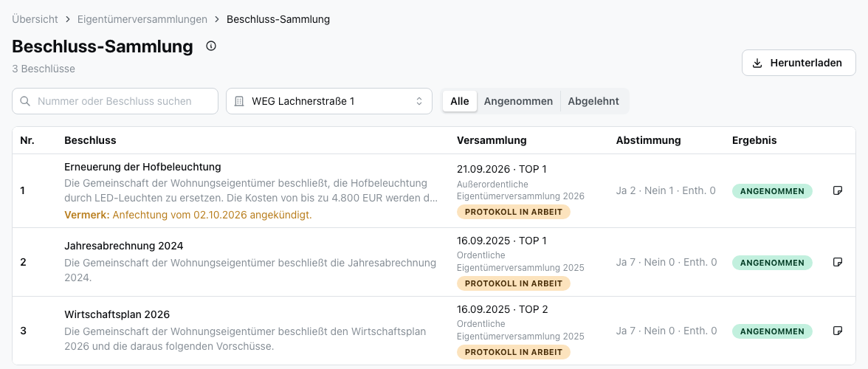The image size is (868, 369).
Task: Click the Ergebnis column header
Action: coord(754,140)
